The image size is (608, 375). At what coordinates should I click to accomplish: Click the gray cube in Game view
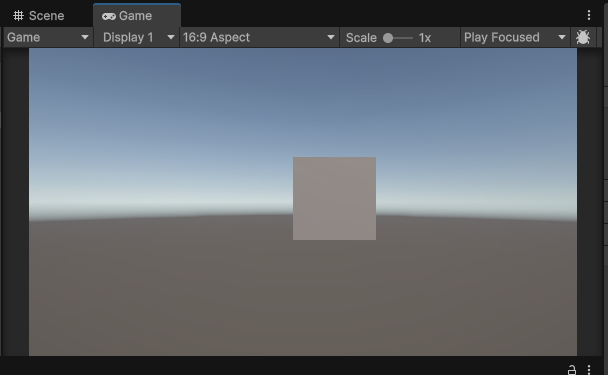pos(334,198)
